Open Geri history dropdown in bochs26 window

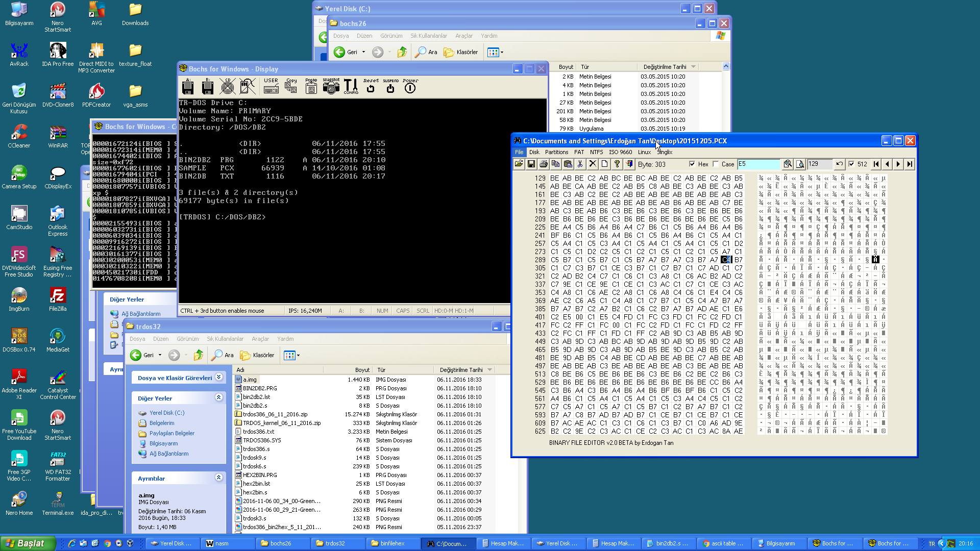point(363,52)
